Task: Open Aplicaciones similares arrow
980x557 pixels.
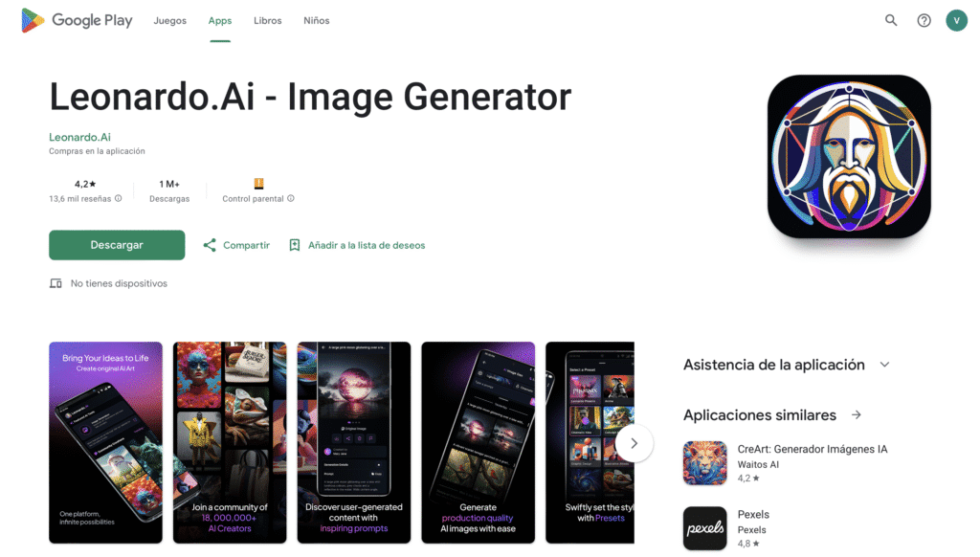Action: point(857,415)
